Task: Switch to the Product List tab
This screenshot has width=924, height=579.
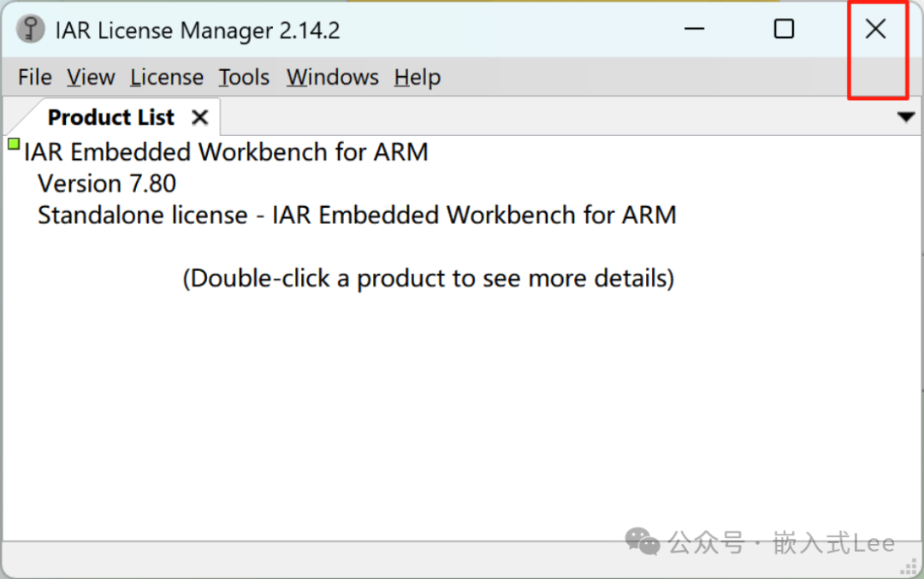Action: tap(111, 116)
